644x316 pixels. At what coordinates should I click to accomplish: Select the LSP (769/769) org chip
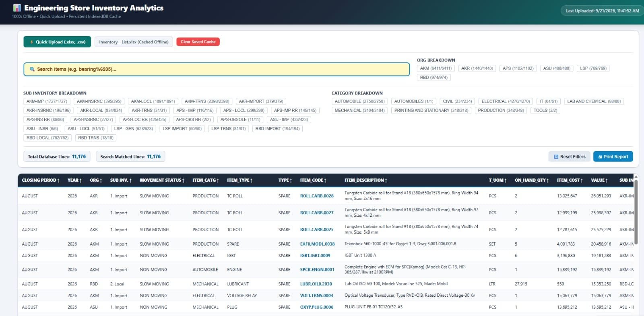pos(593,68)
